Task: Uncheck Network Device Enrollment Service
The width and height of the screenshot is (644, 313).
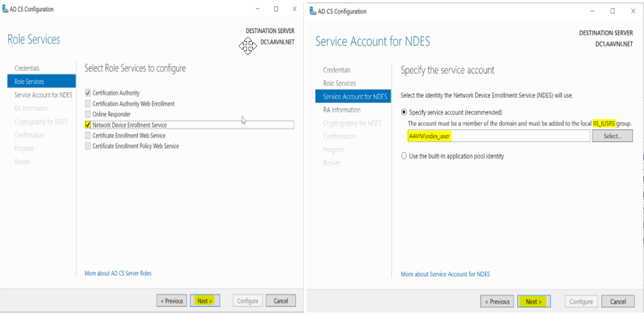Action: click(88, 125)
